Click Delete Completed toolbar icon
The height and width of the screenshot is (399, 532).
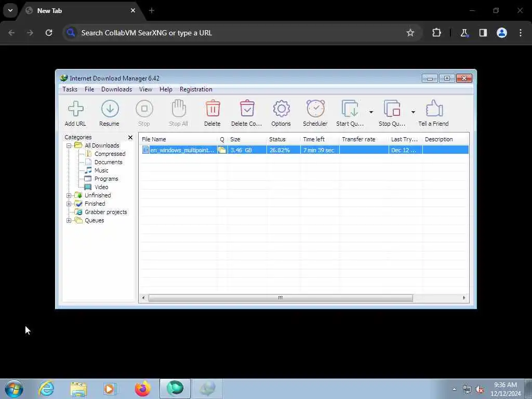point(247,109)
